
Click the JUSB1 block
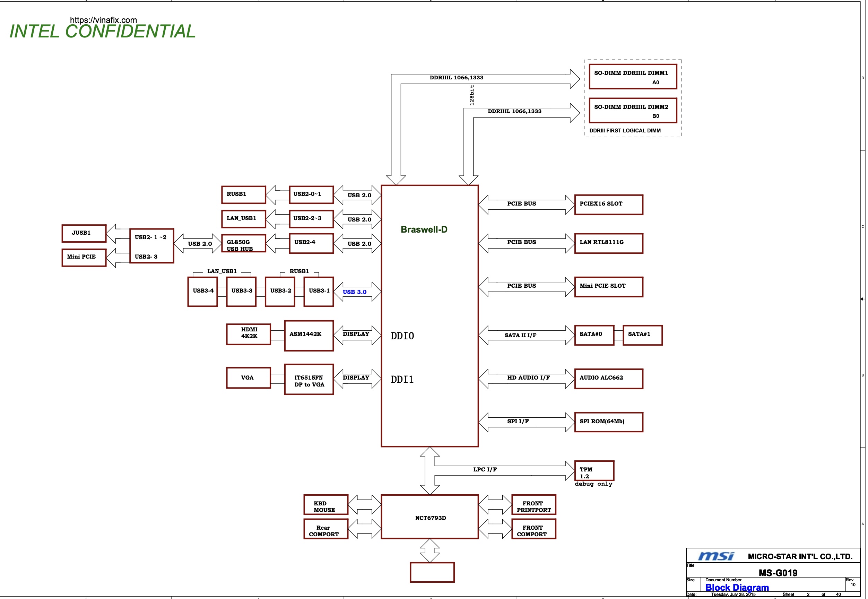[84, 233]
